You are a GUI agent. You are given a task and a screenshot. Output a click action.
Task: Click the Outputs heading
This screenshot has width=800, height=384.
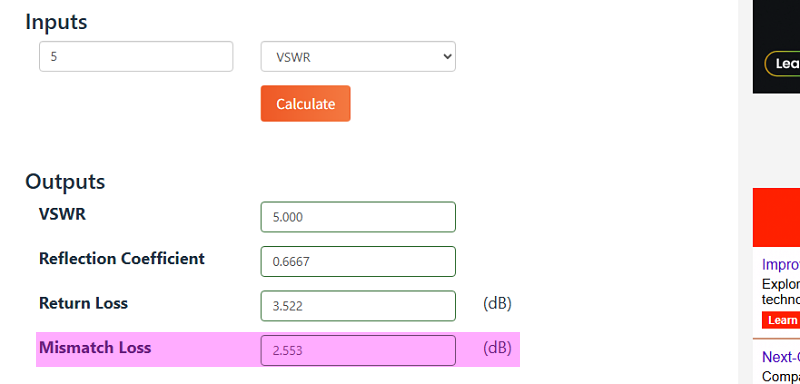click(x=65, y=182)
